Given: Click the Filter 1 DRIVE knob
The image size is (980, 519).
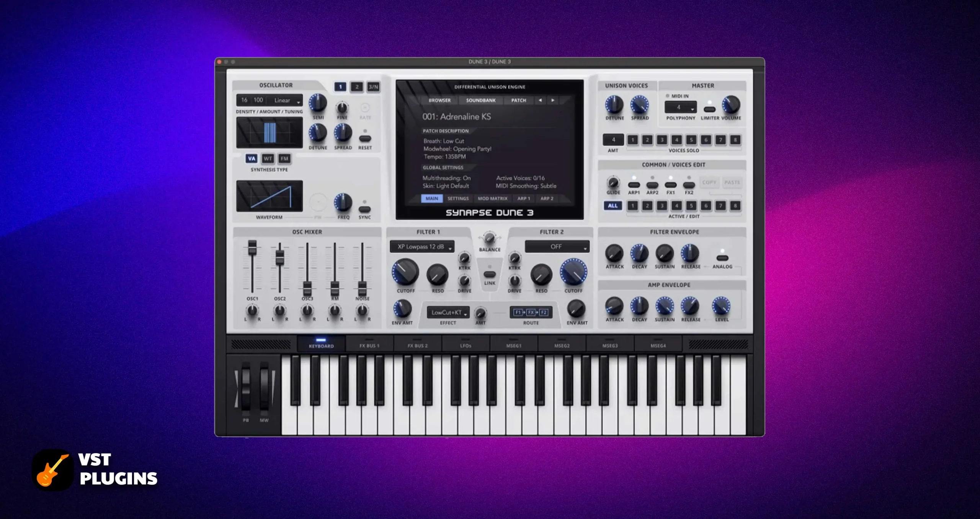Looking at the screenshot, I should pos(464,281).
